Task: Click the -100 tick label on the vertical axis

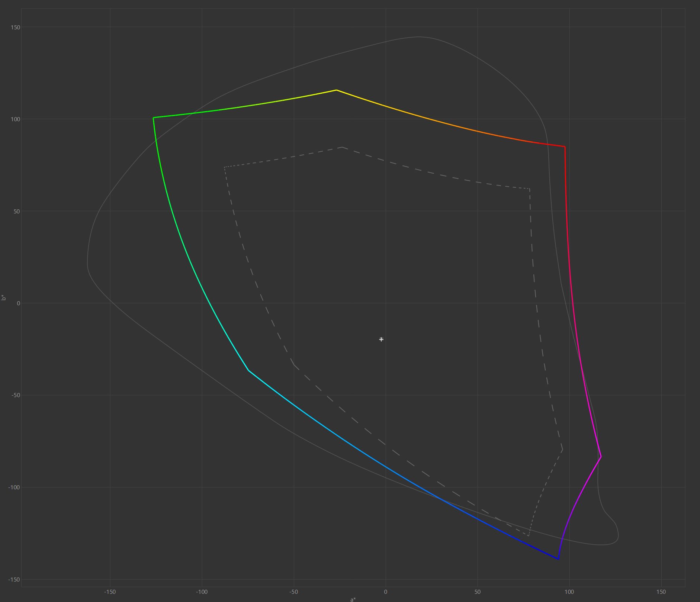Action: [x=14, y=487]
